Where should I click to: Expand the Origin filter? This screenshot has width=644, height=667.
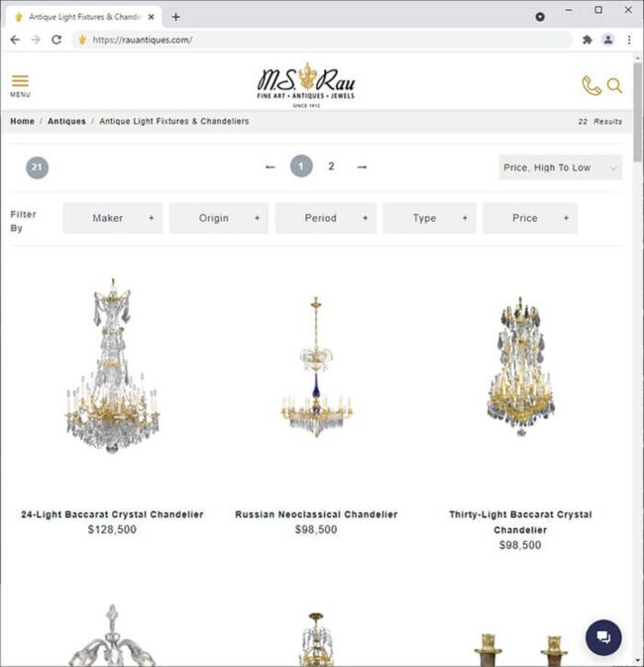[x=219, y=218]
